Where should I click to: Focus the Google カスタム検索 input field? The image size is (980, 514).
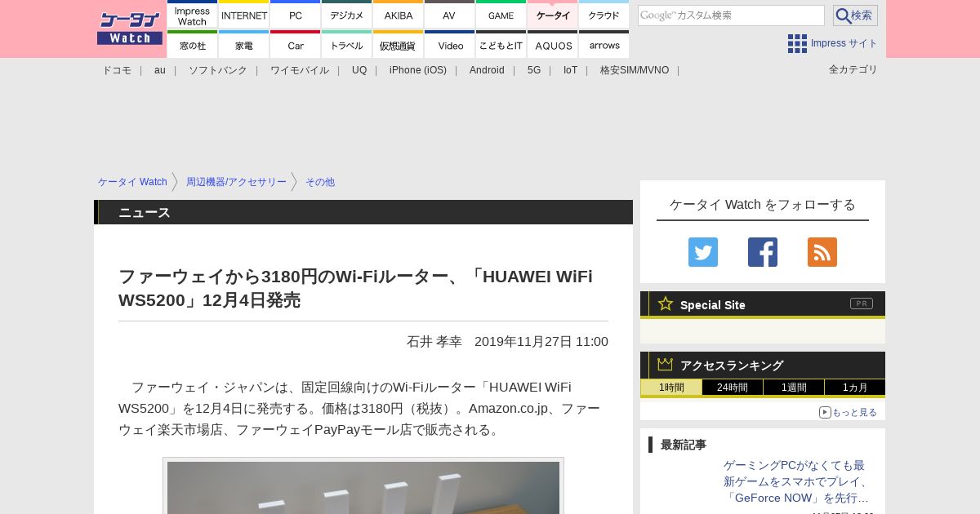coord(731,16)
